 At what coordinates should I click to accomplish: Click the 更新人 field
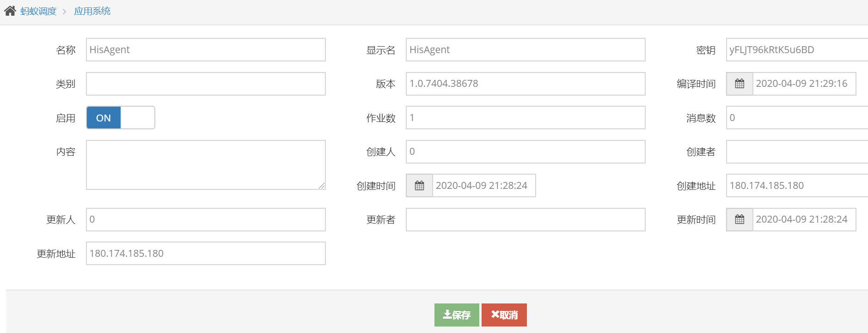(x=206, y=219)
